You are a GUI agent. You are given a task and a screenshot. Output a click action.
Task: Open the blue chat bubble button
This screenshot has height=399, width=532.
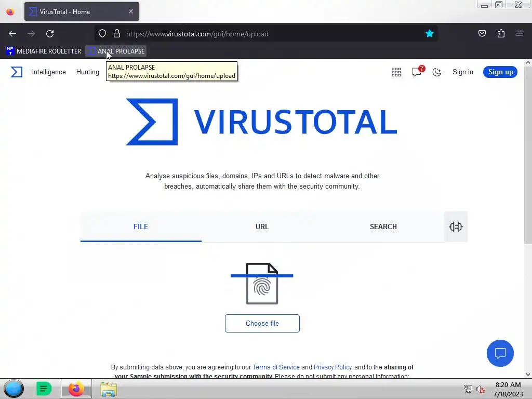[x=500, y=353]
